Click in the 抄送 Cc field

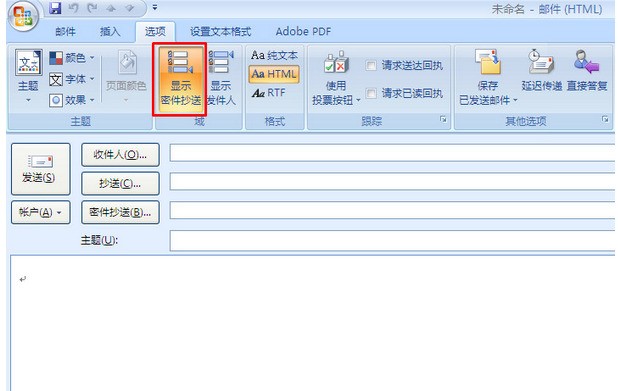pyautogui.click(x=393, y=182)
